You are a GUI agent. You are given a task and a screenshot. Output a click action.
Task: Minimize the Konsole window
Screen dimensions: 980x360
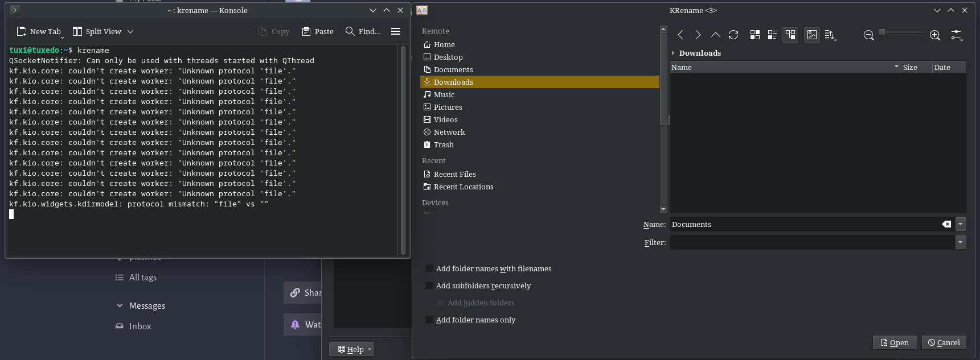coord(373,10)
